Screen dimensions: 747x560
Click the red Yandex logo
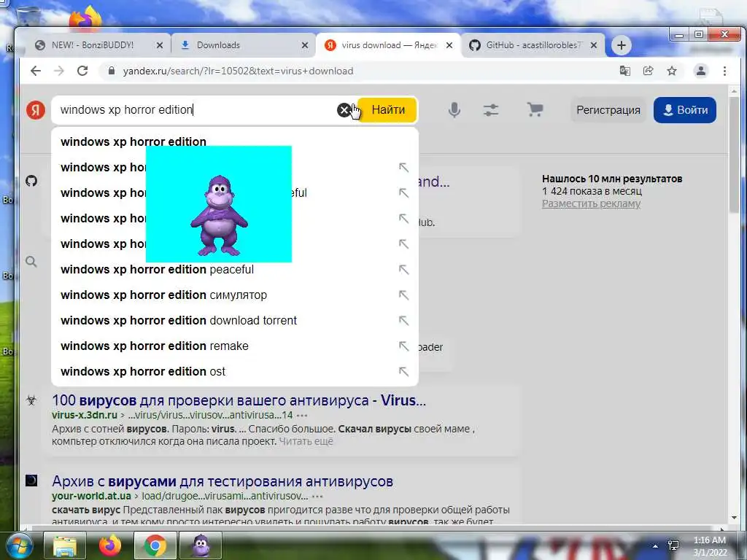(x=35, y=110)
